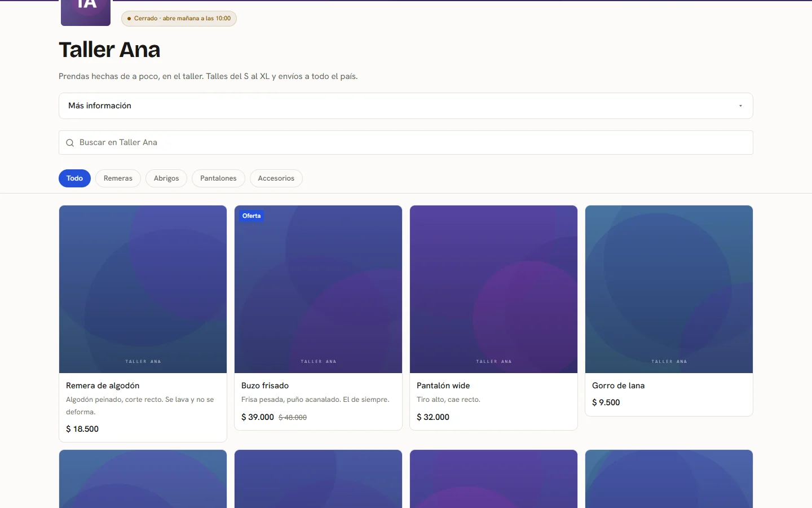Click the description 'Tiro alto, cae recto.'

click(x=448, y=400)
